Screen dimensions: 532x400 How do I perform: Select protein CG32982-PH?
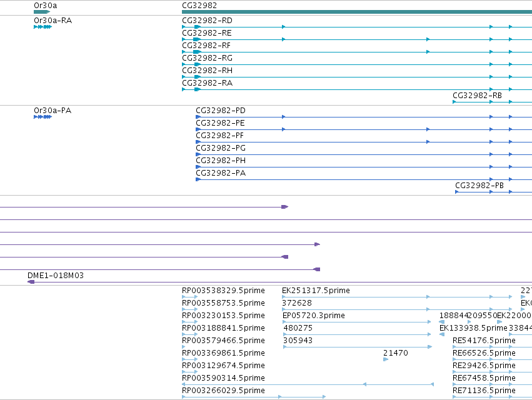click(x=221, y=161)
